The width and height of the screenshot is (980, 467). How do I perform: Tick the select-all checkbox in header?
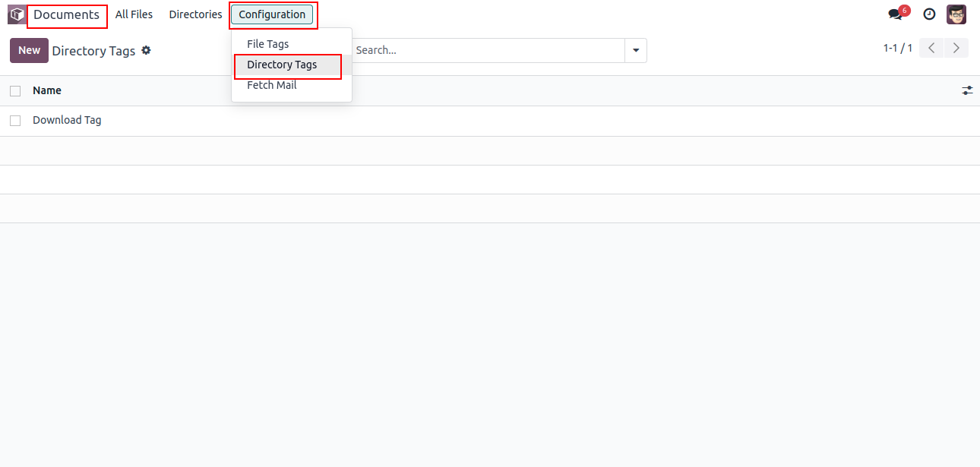[x=15, y=91]
